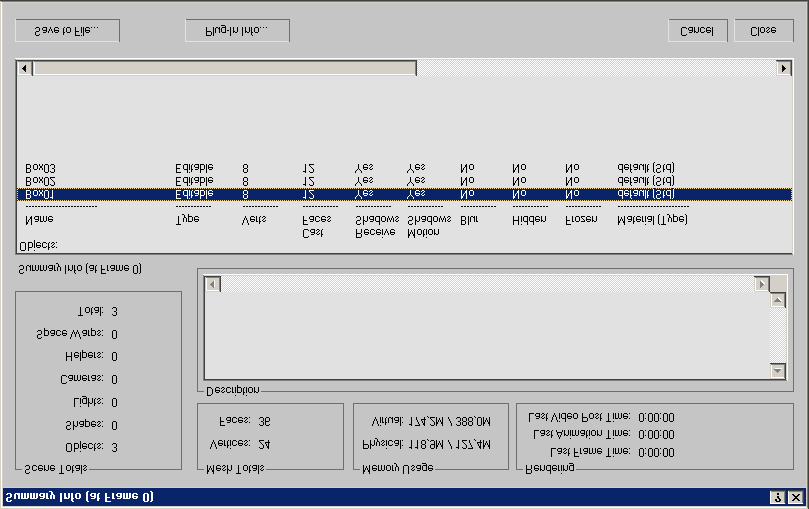
Task: Click inside the Description text area
Action: tap(487, 335)
